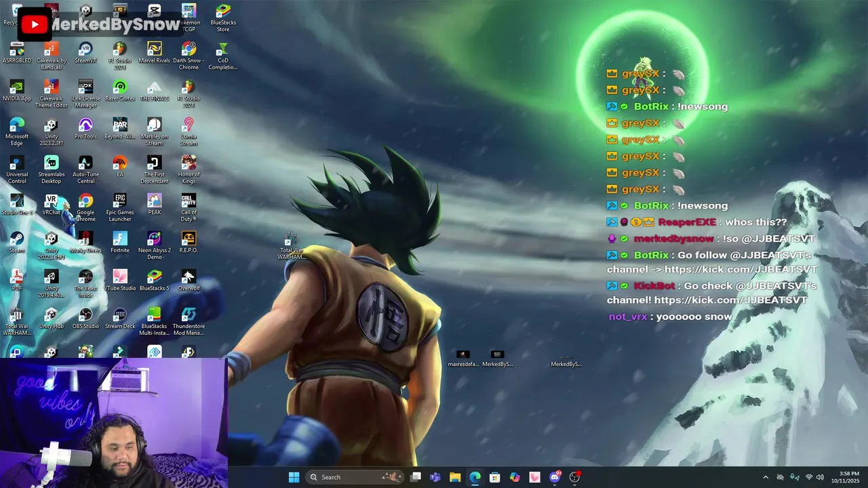Select the Honor of Kings icon

(x=189, y=169)
